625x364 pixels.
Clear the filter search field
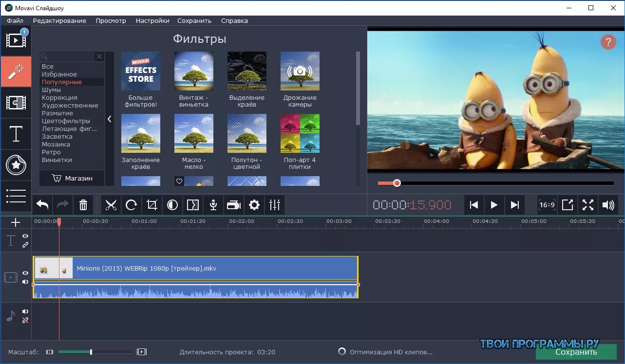[99, 56]
